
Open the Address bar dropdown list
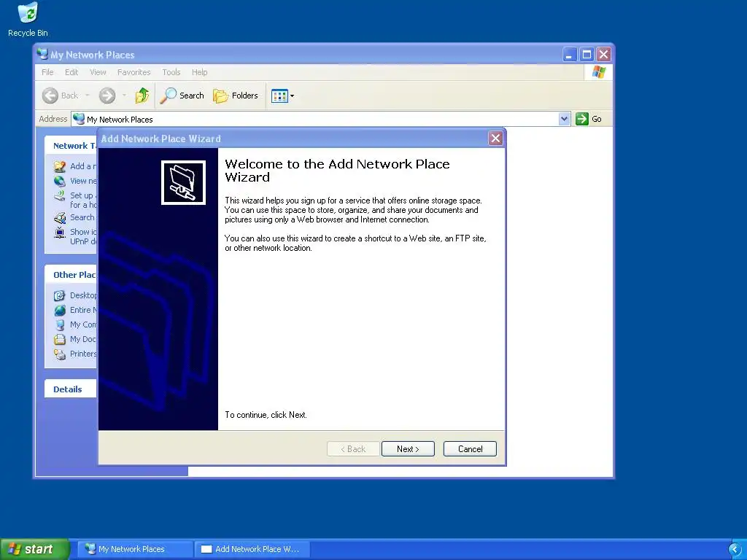click(x=564, y=119)
